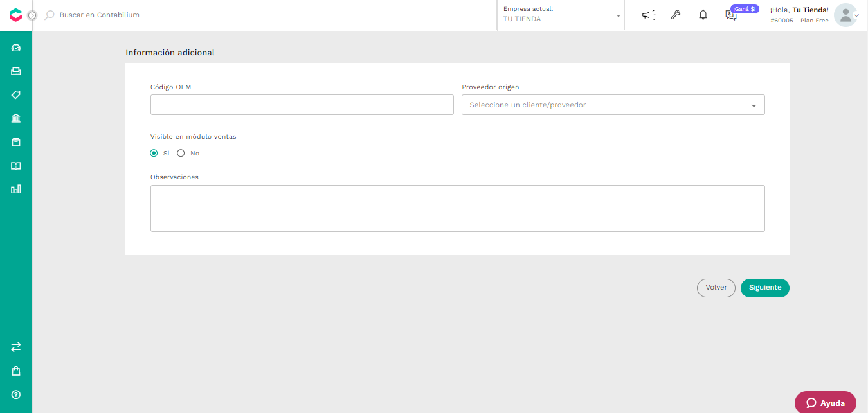Expand the user profile avatar menu
Viewport: 868px width, 413px height.
click(x=846, y=15)
